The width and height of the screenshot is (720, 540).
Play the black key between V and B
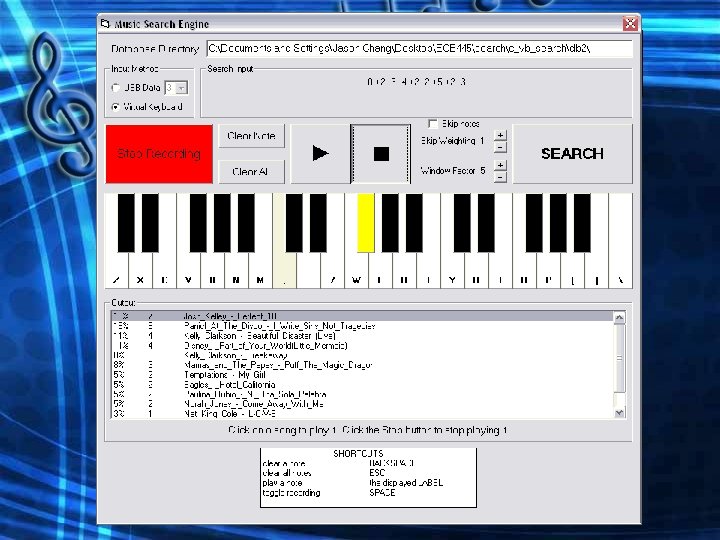[198, 223]
